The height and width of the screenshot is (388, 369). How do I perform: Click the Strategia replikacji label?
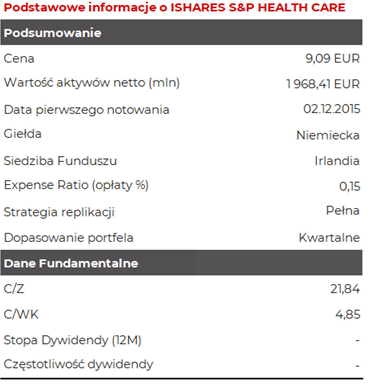tap(59, 212)
